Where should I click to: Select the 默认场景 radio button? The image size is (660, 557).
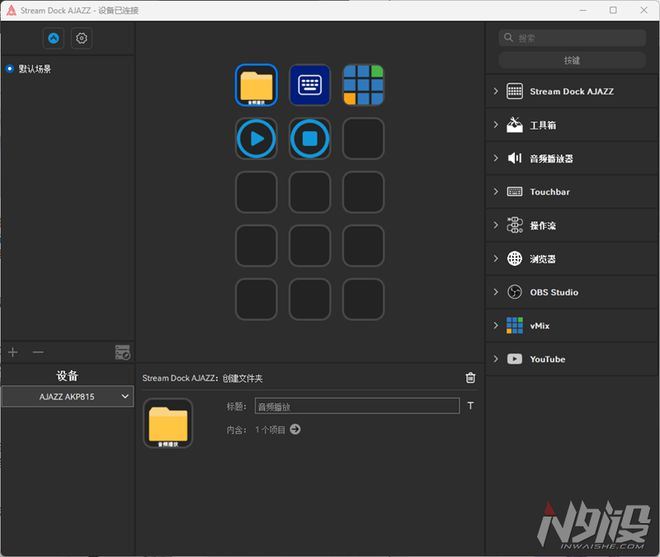10,69
